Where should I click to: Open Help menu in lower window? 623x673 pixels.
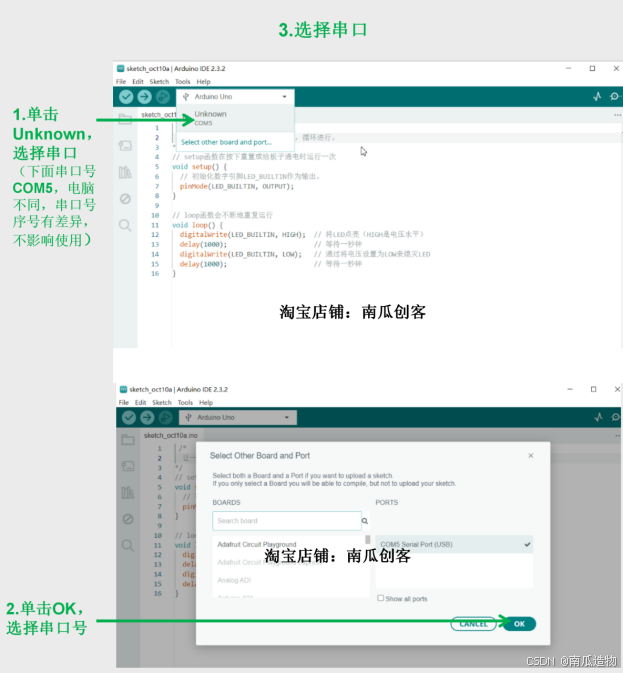coord(206,403)
